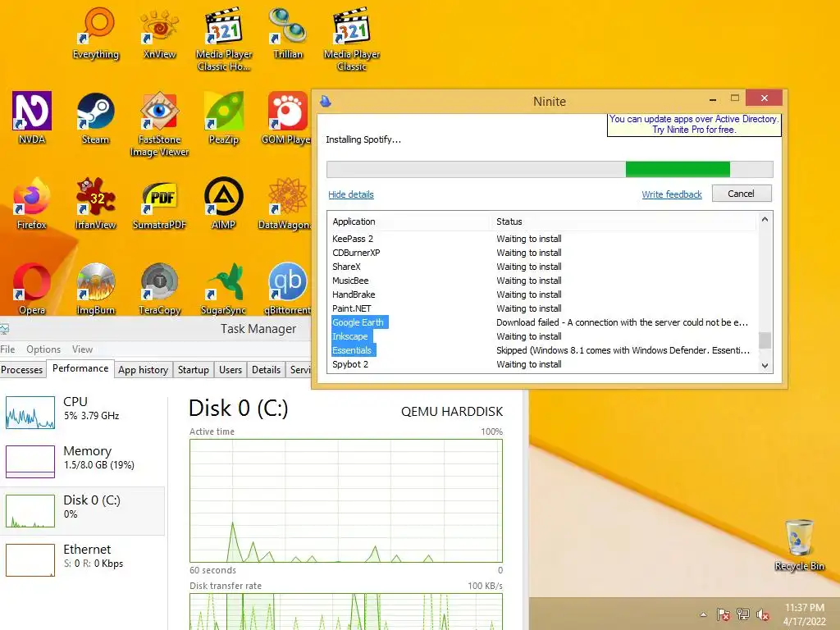The width and height of the screenshot is (840, 630).
Task: Switch to the Startup tab
Action: pyautogui.click(x=194, y=370)
